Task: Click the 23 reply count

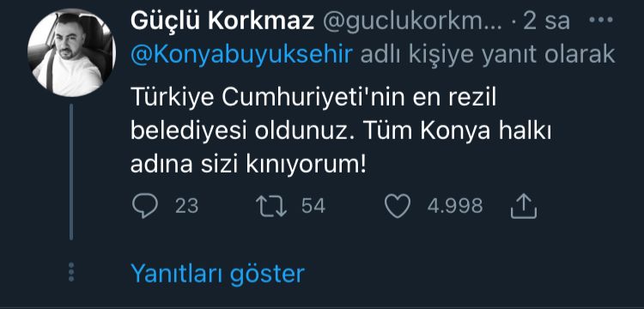Action: click(x=187, y=206)
